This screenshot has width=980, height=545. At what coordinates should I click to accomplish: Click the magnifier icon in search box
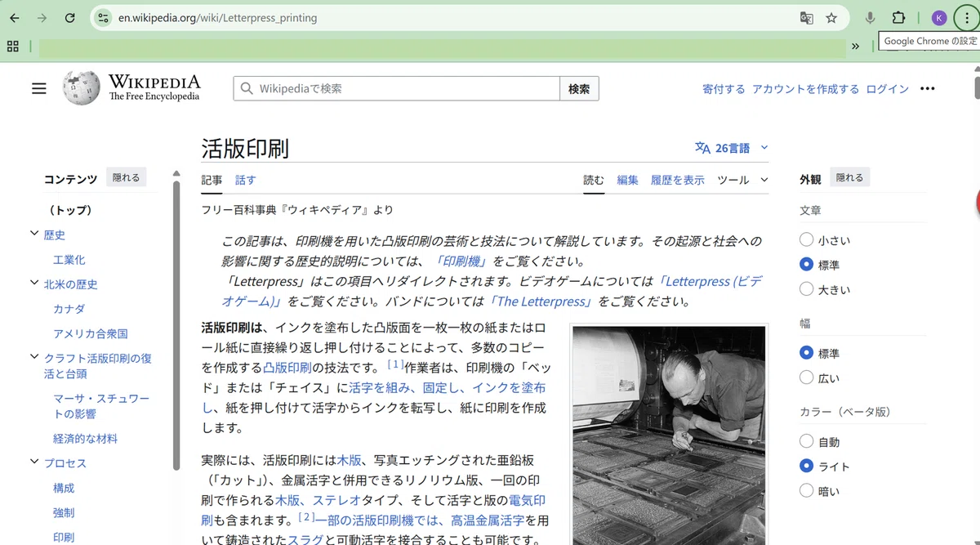(247, 88)
